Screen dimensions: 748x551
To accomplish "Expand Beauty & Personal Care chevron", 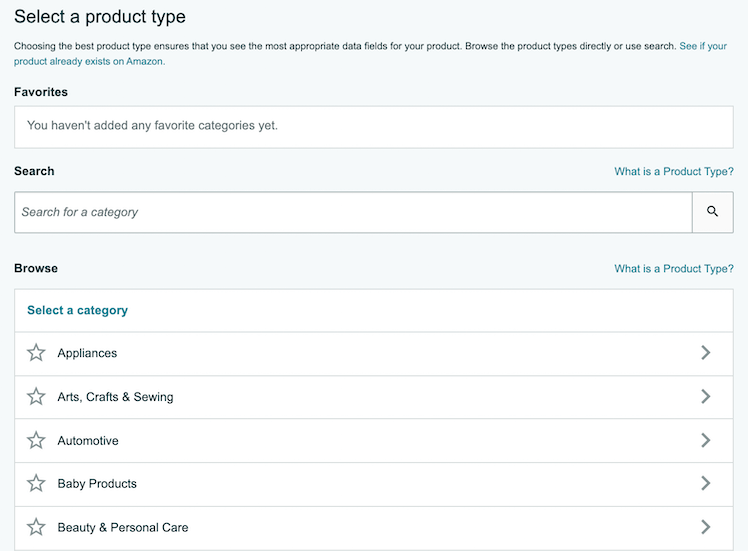I will click(705, 527).
